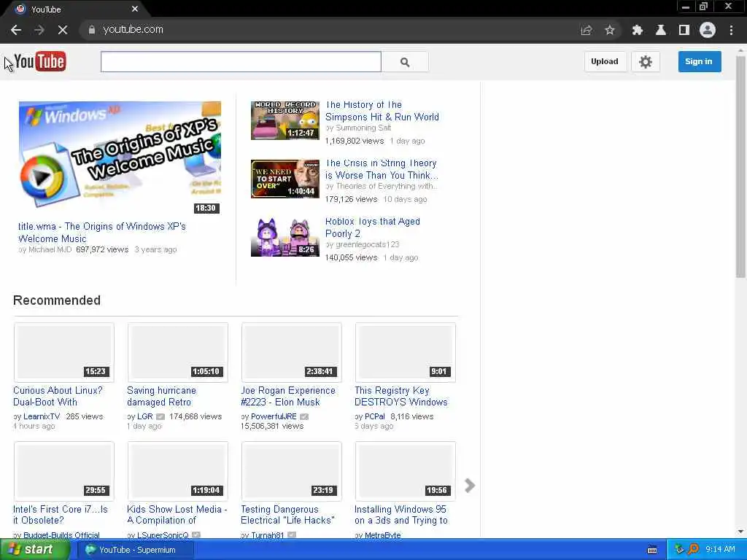The width and height of the screenshot is (747, 560).
Task: Open 'Testing Dangerous Electrical Life Hacks' title
Action: click(287, 515)
